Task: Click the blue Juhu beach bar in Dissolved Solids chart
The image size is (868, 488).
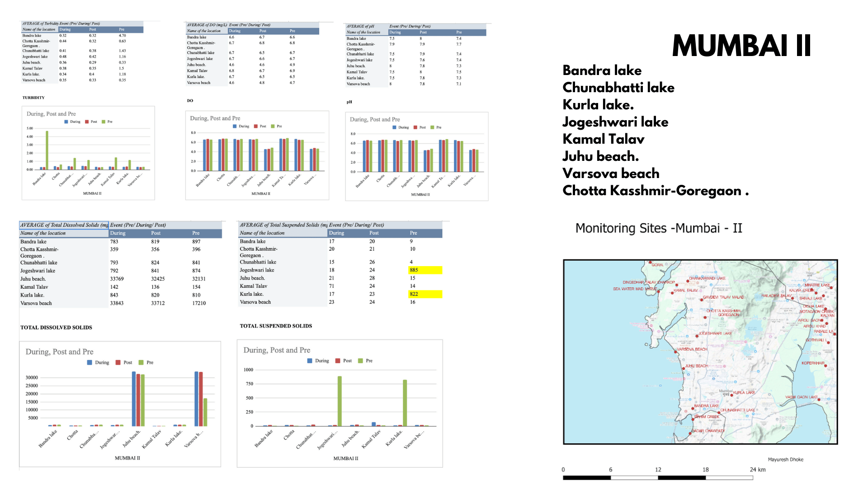Action: 134,399
